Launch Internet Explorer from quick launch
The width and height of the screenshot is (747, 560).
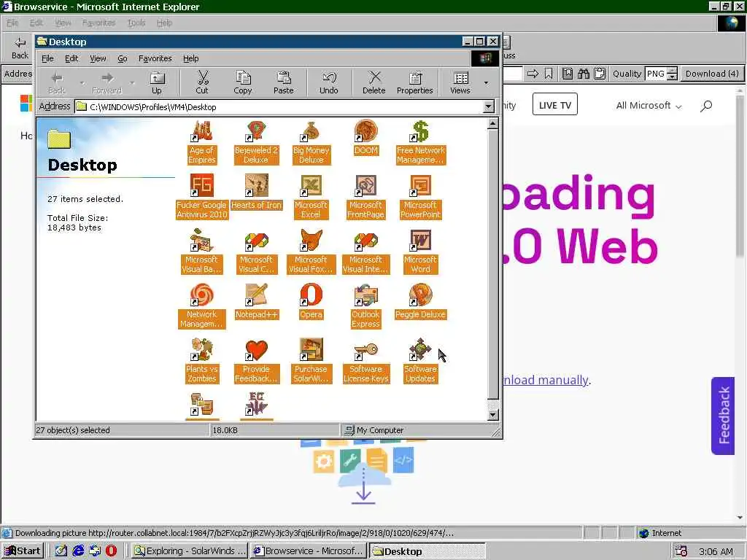78,551
